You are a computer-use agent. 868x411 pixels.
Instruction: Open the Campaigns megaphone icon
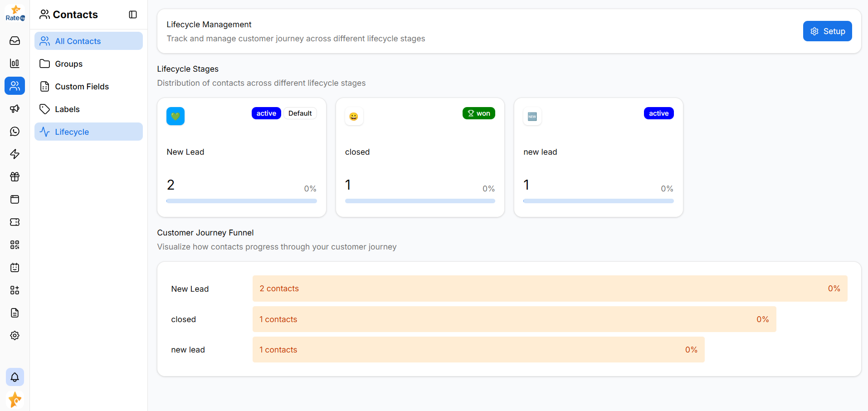pos(15,109)
